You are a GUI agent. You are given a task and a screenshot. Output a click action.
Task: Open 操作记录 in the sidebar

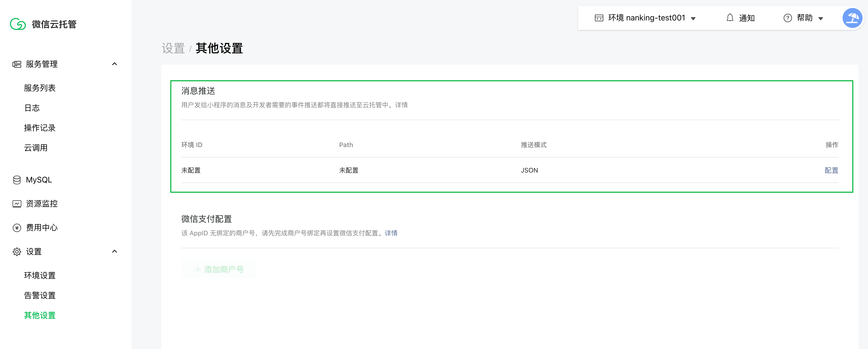click(x=40, y=128)
